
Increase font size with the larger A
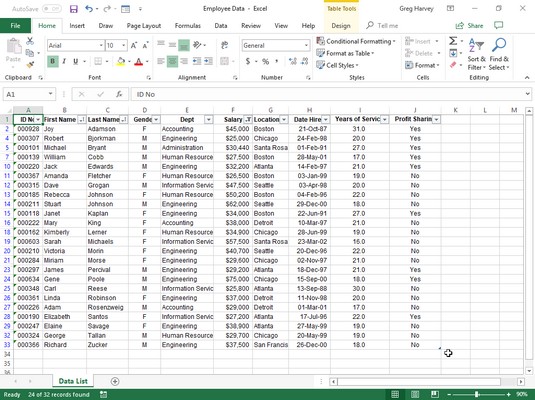click(x=134, y=45)
